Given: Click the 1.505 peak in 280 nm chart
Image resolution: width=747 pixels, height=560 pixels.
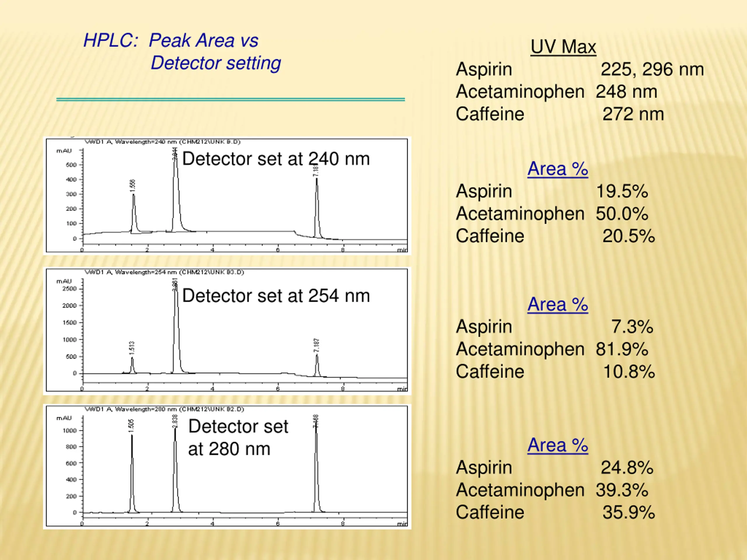Looking at the screenshot, I should pos(132,473).
